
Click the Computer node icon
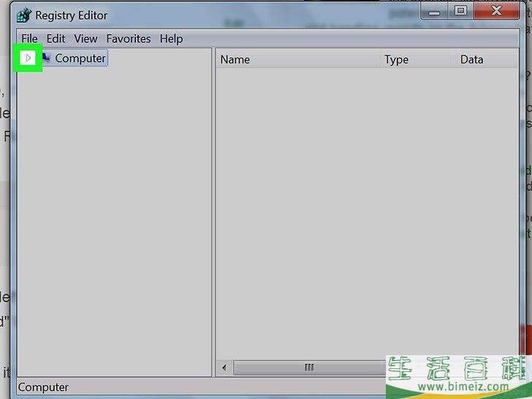point(47,58)
